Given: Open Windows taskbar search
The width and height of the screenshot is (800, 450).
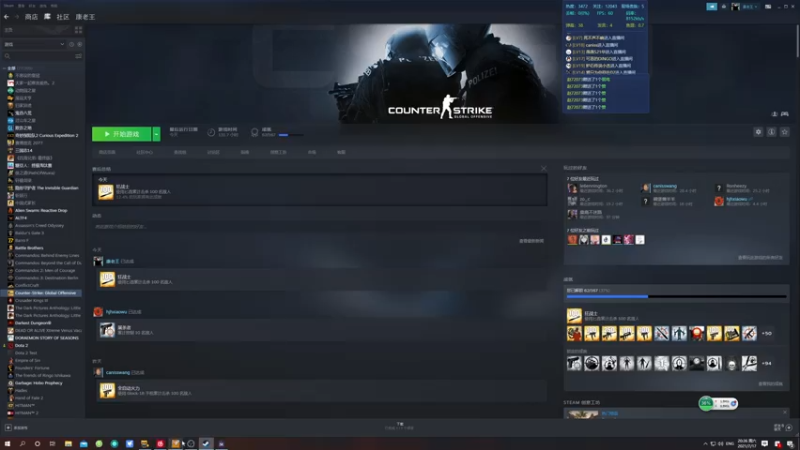Looking at the screenshot, I should click(x=22, y=444).
